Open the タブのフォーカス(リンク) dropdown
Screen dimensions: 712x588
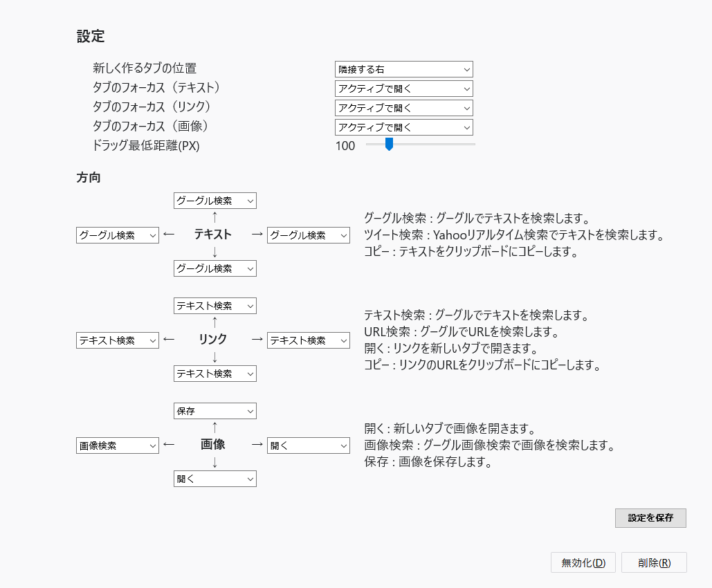click(403, 108)
